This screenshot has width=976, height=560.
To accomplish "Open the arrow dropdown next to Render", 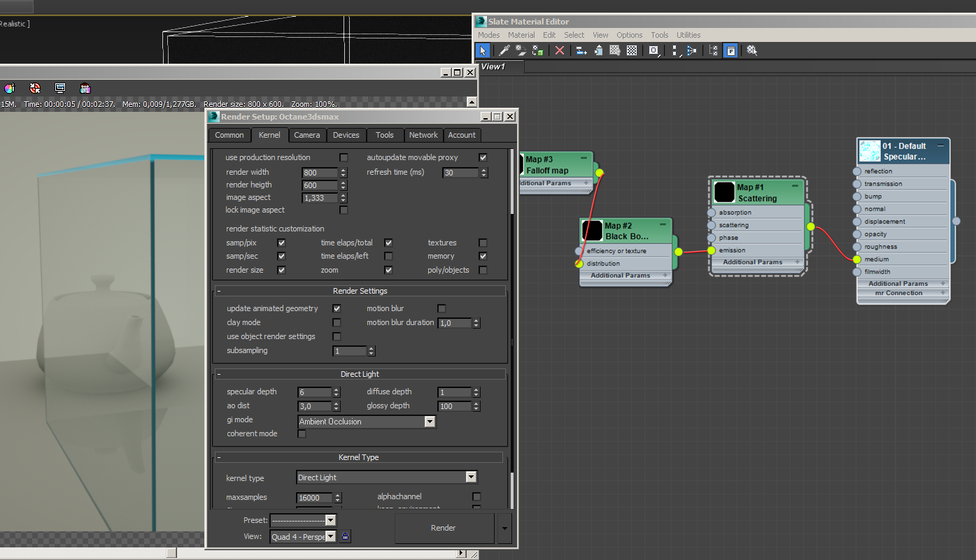I will (x=505, y=529).
